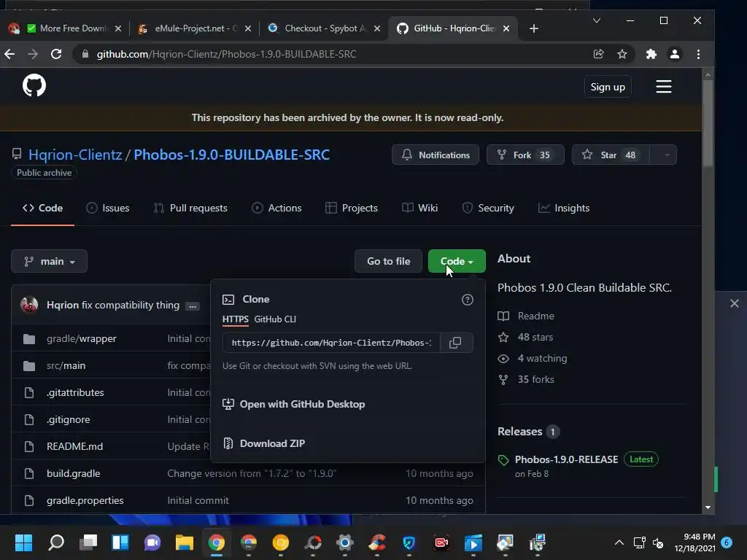Switch to the Pull requests tab
The image size is (747, 560).
pos(190,208)
